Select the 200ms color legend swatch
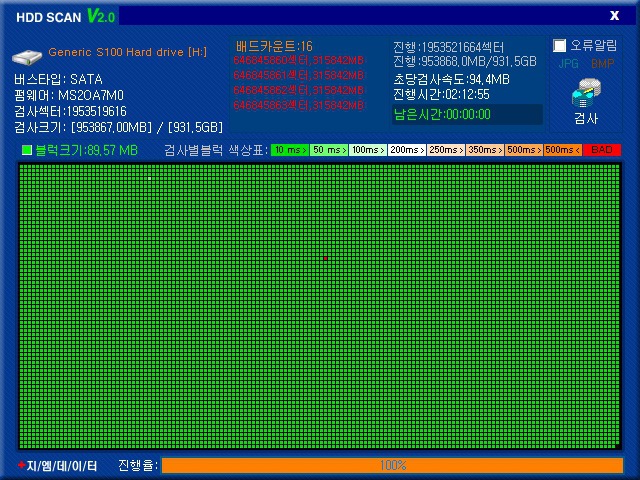Viewport: 640px width, 480px height. [x=407, y=150]
